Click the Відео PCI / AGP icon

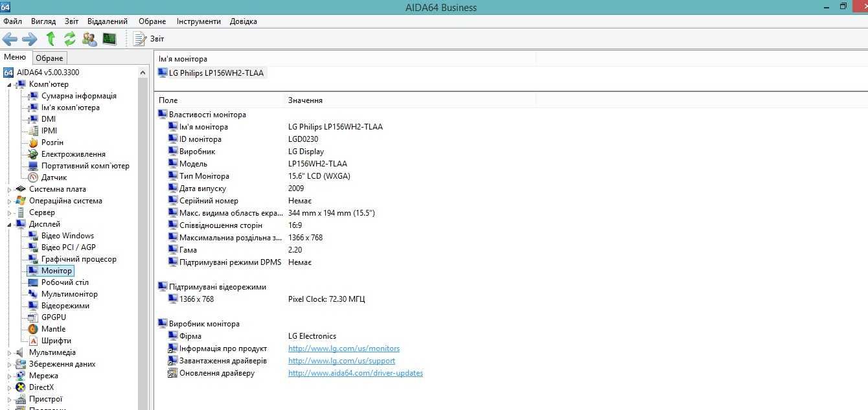coord(33,247)
